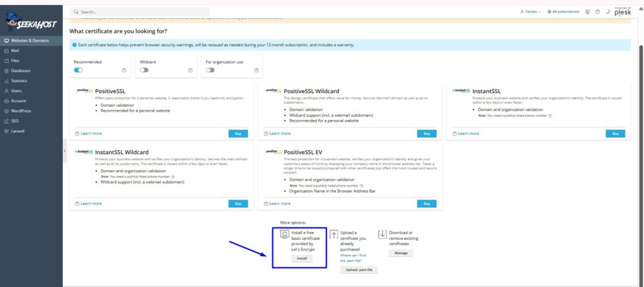Click Manage to manage existing certificates
The height and width of the screenshot is (287, 644).
point(401,253)
